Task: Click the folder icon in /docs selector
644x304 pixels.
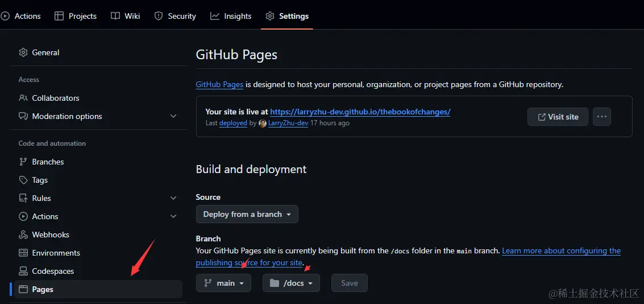Action: tap(275, 283)
